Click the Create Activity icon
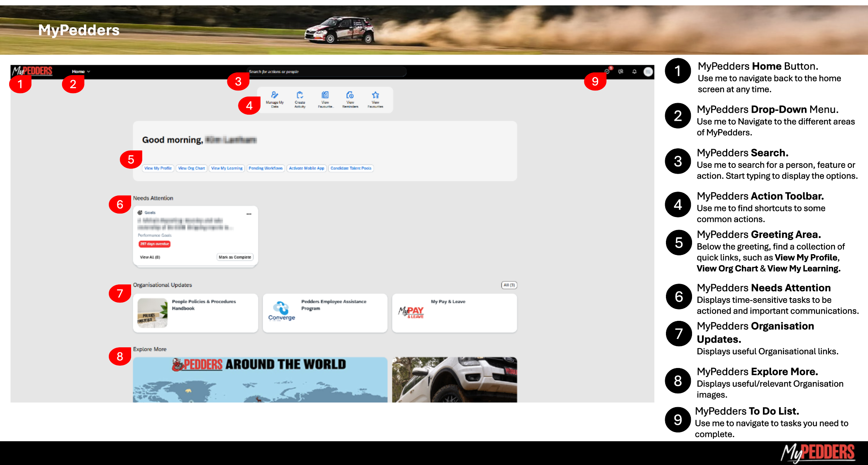Image resolution: width=868 pixels, height=465 pixels. pyautogui.click(x=300, y=95)
